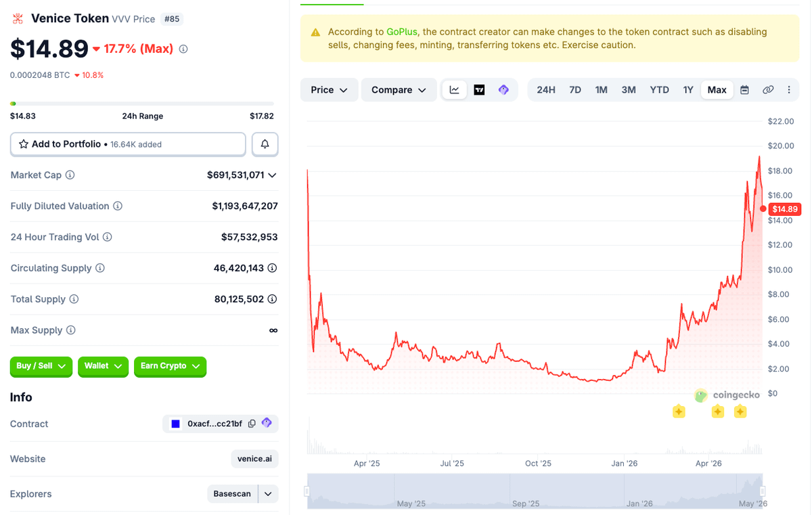Select the 1Y time range
Viewport: 812px width, 515px height.
tap(688, 90)
